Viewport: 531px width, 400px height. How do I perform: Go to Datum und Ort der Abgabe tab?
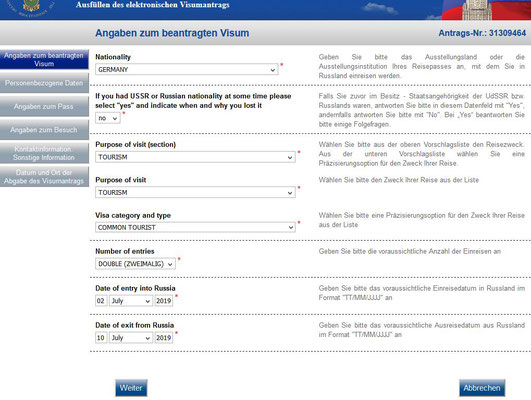[44, 176]
